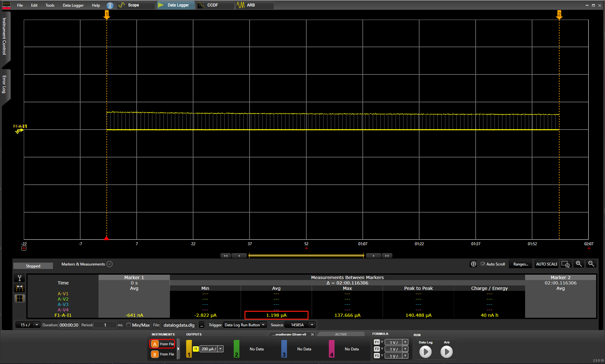Open the Ranges... dialog
Image resolution: width=605 pixels, height=364 pixels.
click(521, 264)
